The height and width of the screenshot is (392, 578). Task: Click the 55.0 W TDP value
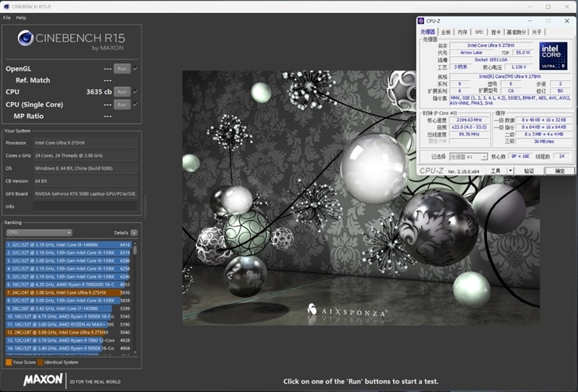pos(522,52)
